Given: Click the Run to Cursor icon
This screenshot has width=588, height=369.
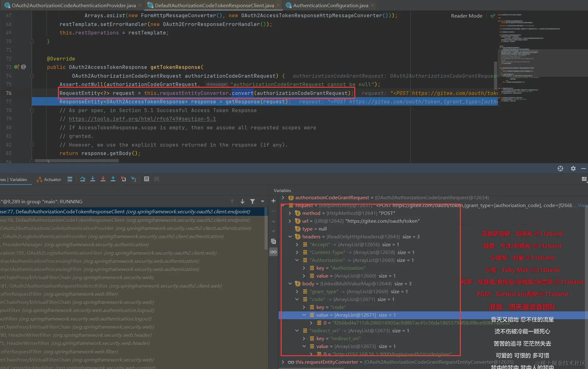Looking at the screenshot, I should (134, 179).
